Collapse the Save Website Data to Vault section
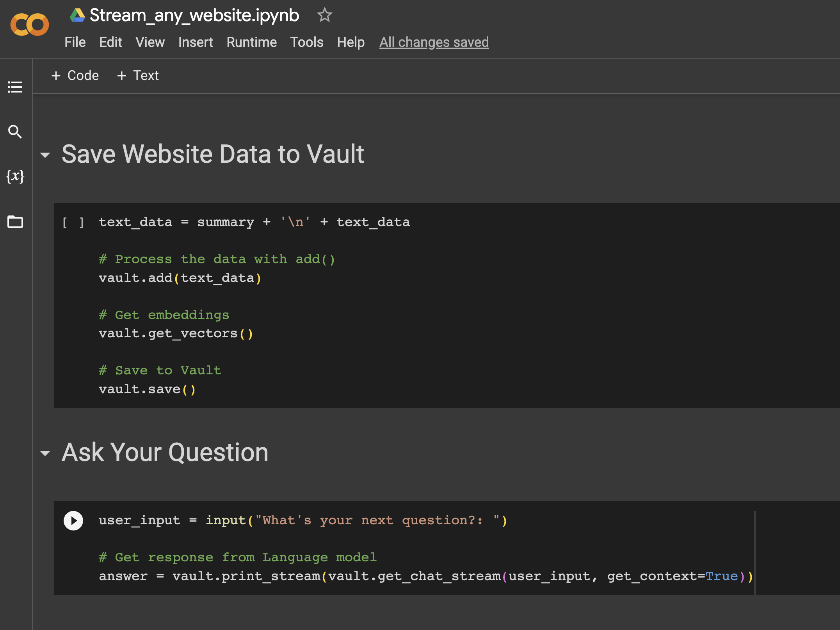This screenshot has height=630, width=840. pyautogui.click(x=45, y=155)
